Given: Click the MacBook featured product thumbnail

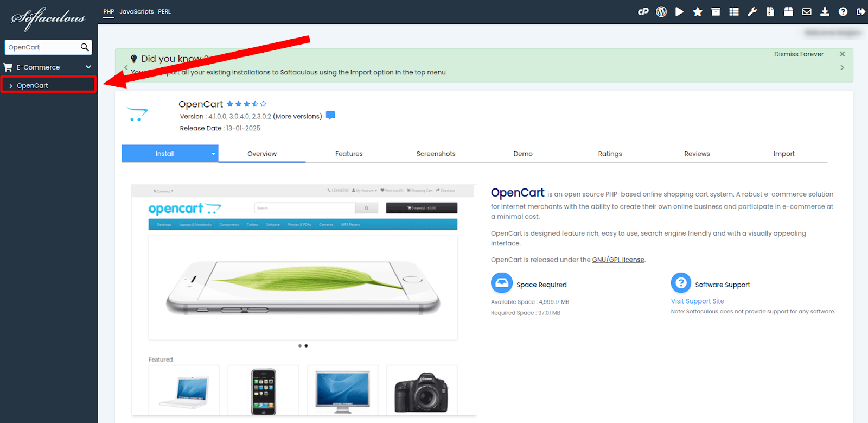Looking at the screenshot, I should pos(184,390).
